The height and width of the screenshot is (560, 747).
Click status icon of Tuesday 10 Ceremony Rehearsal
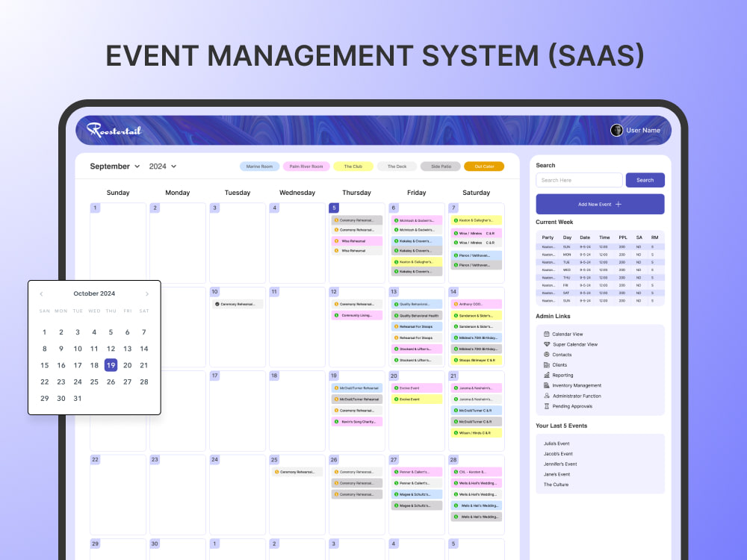(x=217, y=304)
